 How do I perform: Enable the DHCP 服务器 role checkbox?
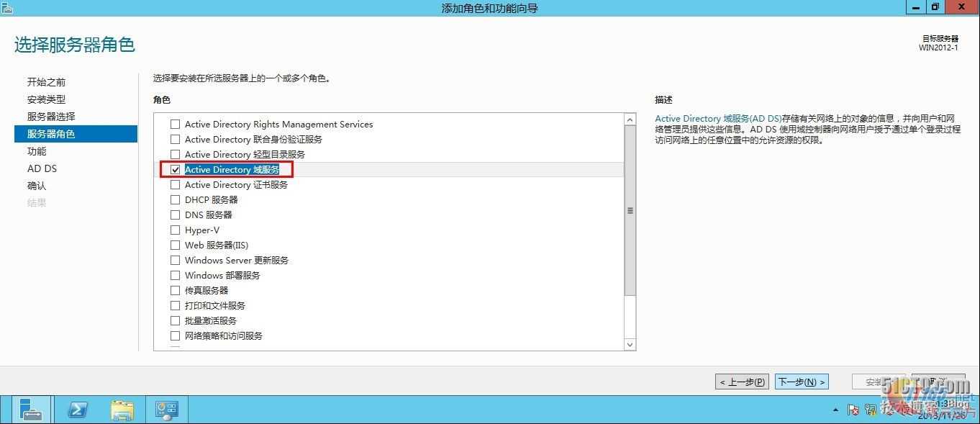[x=175, y=200]
